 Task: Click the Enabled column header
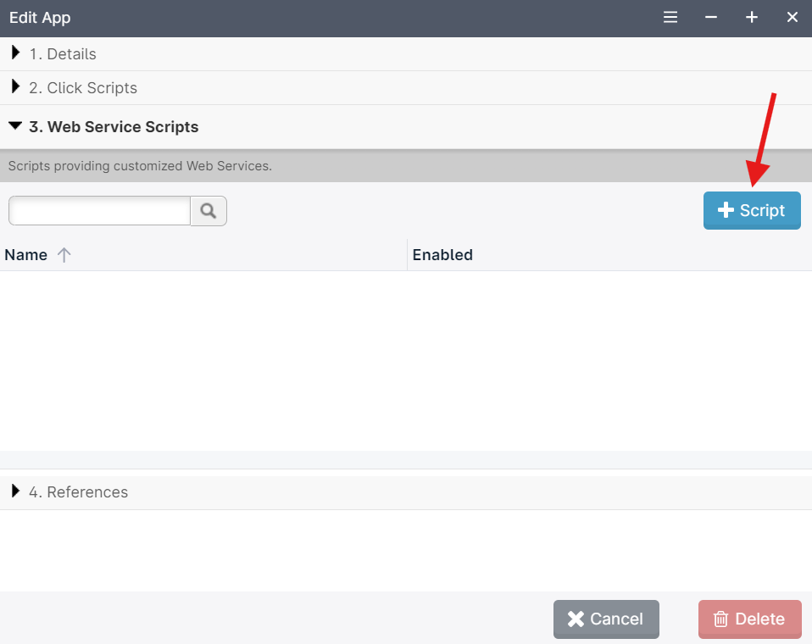pyautogui.click(x=442, y=254)
